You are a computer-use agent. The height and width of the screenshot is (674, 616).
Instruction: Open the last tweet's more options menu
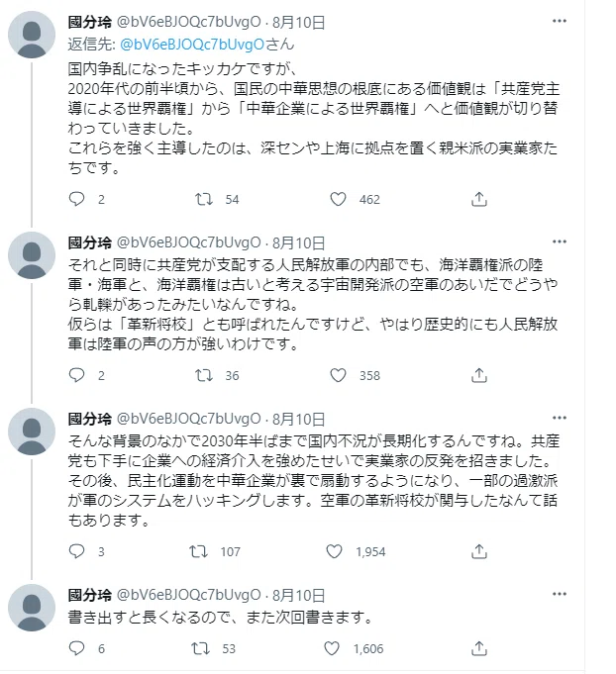[560, 594]
